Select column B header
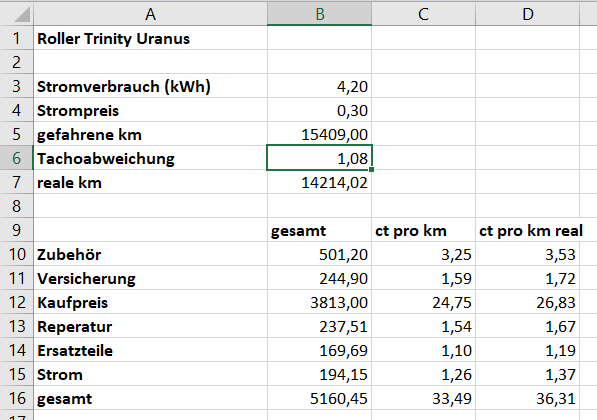Image resolution: width=597 pixels, height=420 pixels. 319,14
